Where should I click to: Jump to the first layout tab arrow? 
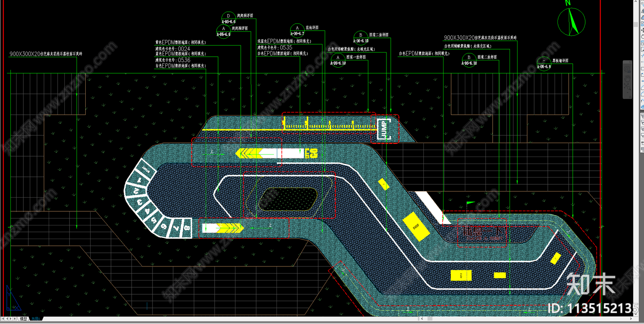3,319
